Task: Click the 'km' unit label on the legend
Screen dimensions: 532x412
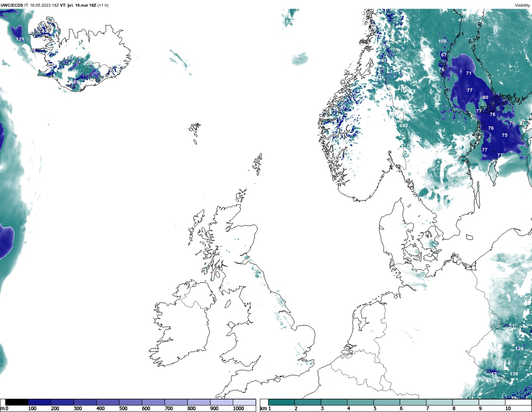Action: [x=263, y=409]
